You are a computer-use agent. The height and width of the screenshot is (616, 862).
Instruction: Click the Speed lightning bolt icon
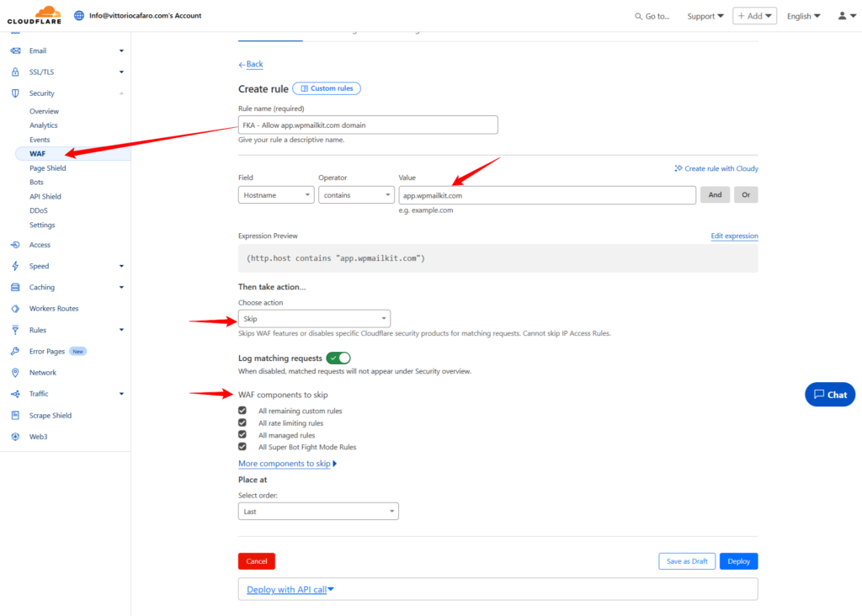[x=15, y=266]
